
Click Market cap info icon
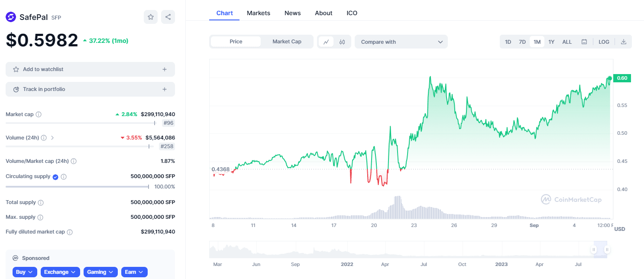(39, 114)
